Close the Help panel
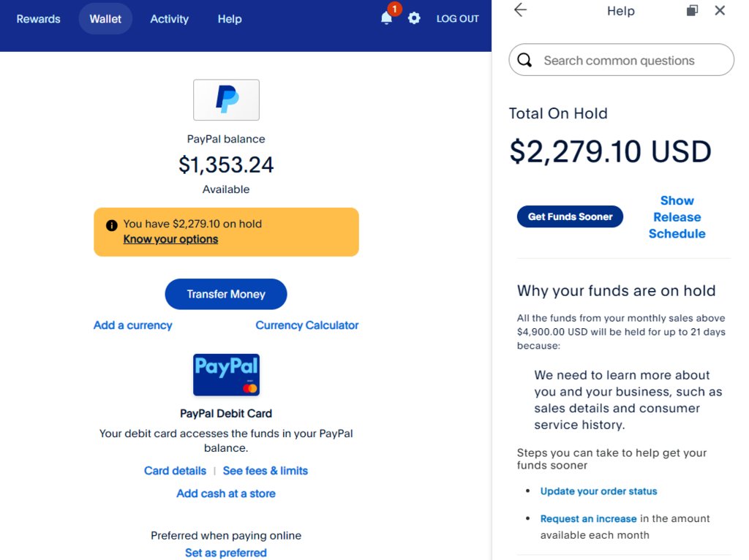Viewport: 749px width, 560px height. click(x=720, y=10)
